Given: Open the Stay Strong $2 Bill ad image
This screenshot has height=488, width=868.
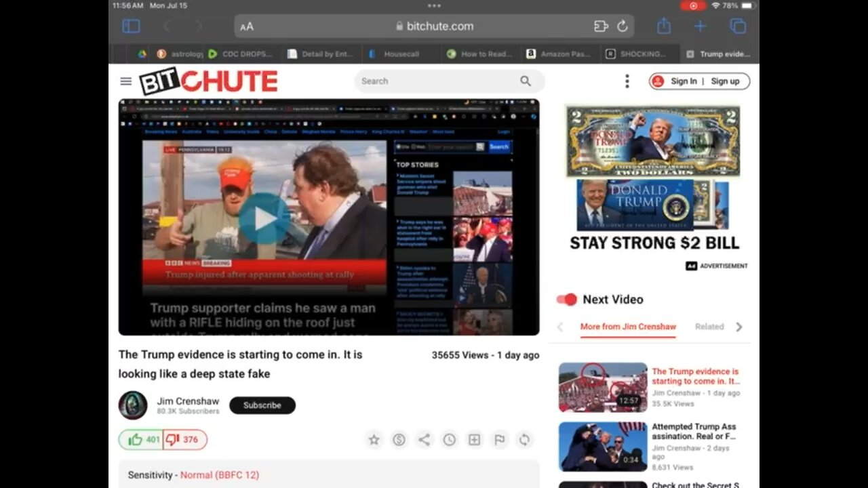Looking at the screenshot, I should tap(654, 179).
